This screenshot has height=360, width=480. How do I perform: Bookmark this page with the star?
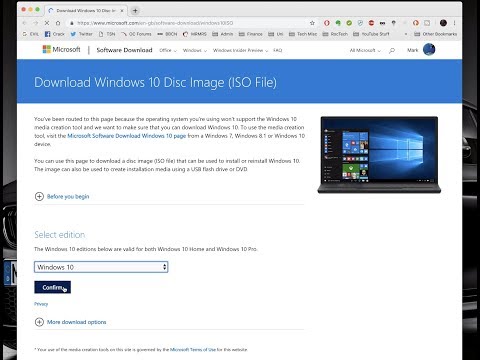pos(312,23)
